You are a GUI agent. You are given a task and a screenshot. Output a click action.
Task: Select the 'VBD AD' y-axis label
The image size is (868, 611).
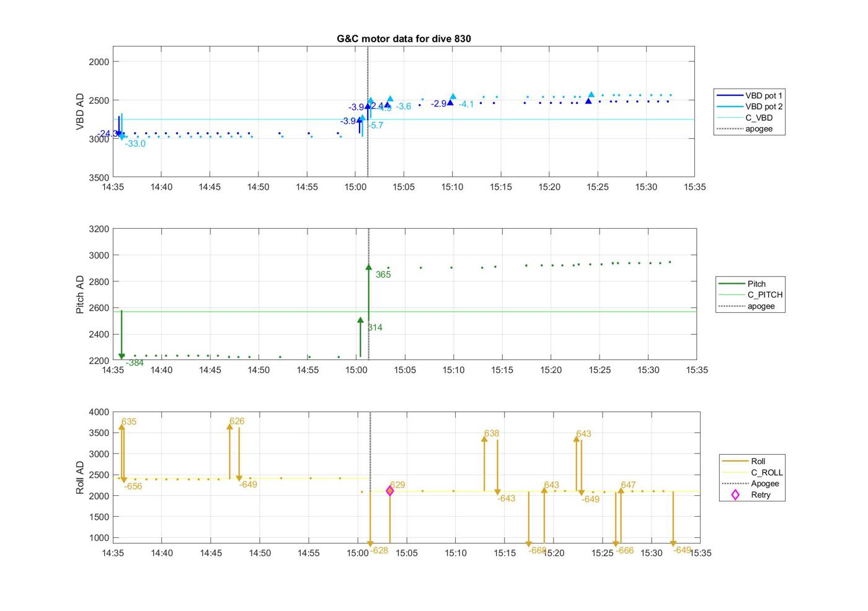[80, 112]
